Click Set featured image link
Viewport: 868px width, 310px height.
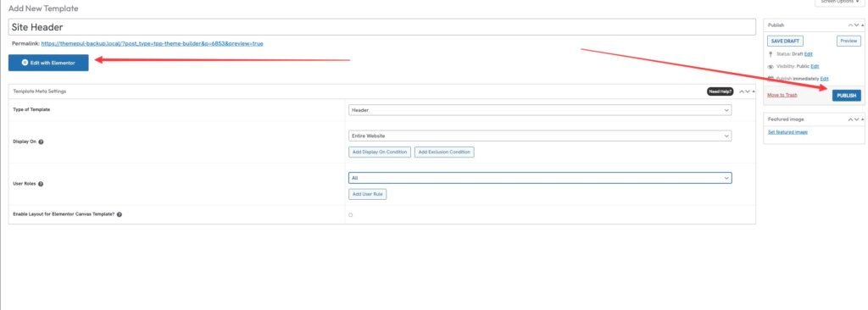(787, 132)
